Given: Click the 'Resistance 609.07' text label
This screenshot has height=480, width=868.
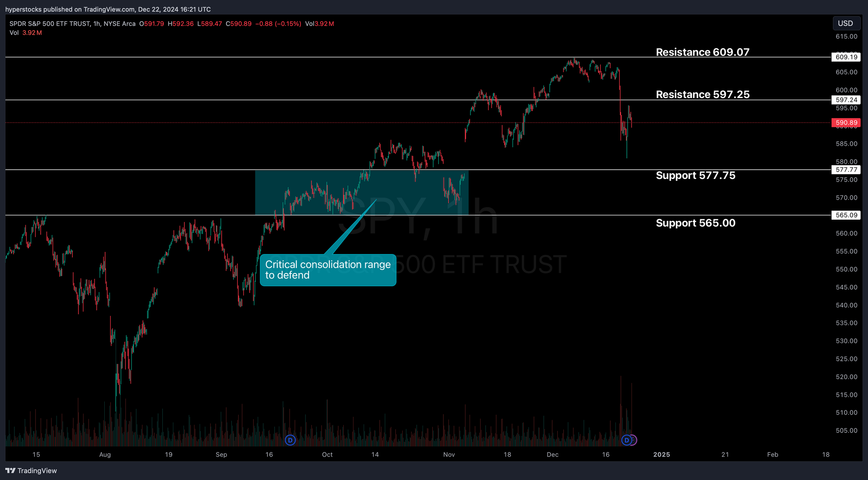Looking at the screenshot, I should 703,52.
